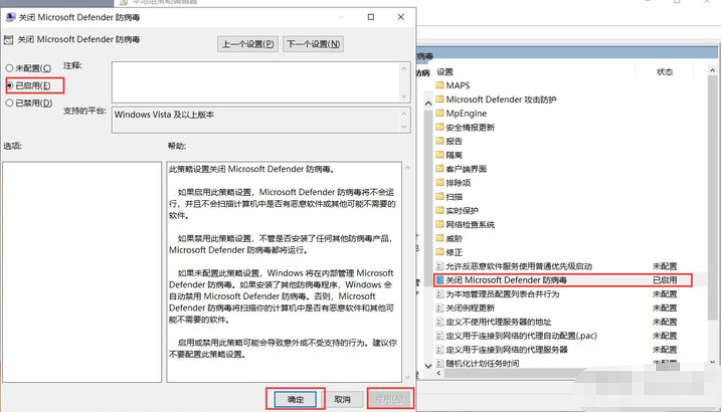Choose the 已启用 radio option
The width and height of the screenshot is (722, 412).
11,85
